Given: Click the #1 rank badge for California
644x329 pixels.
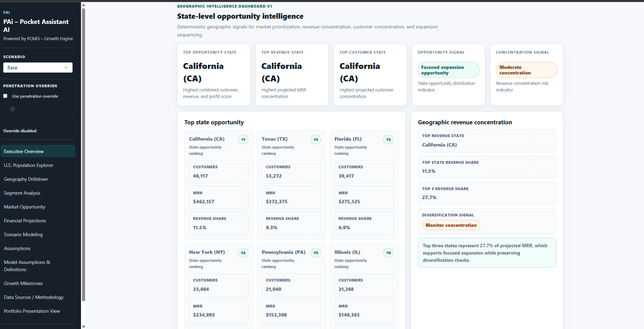Looking at the screenshot, I should [x=243, y=140].
